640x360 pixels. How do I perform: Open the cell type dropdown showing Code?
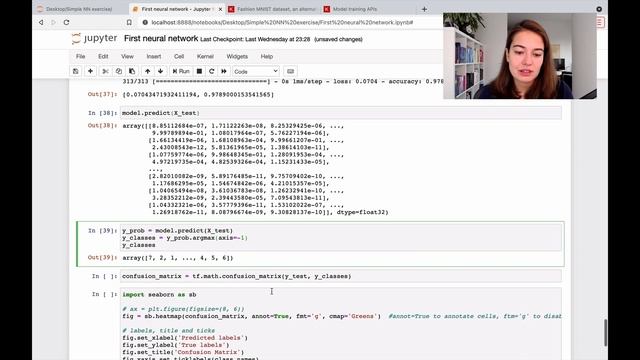pos(256,71)
